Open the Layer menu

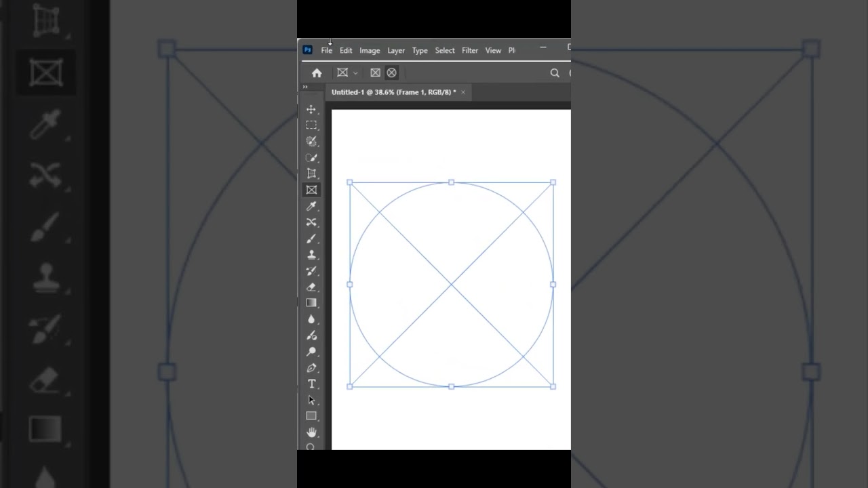[396, 50]
